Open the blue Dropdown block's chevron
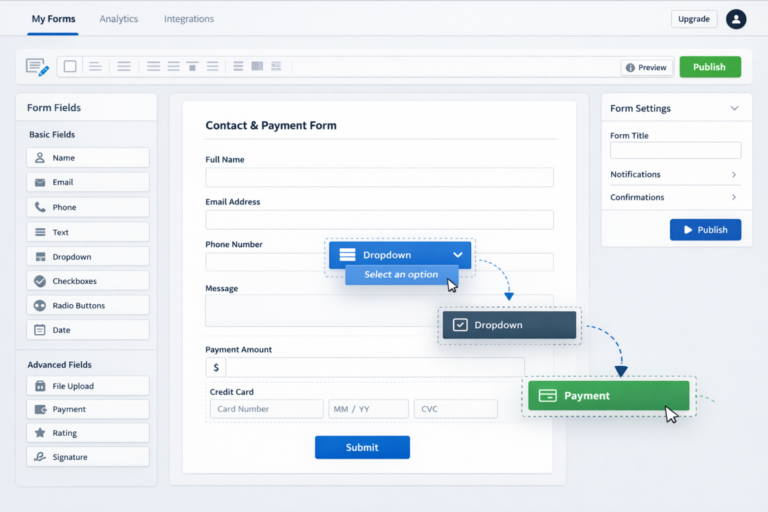This screenshot has height=512, width=768. point(457,255)
